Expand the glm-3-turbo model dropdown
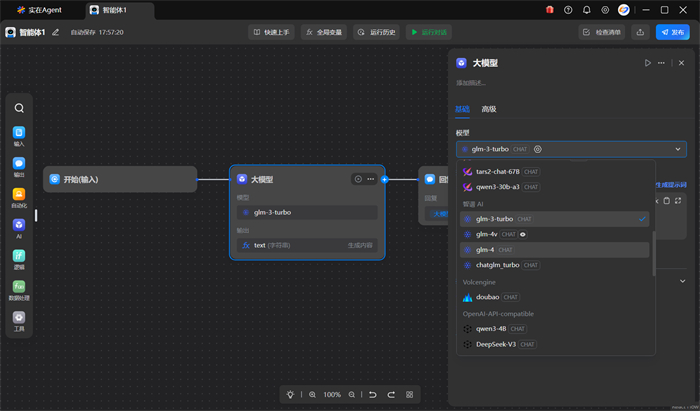 click(x=679, y=149)
